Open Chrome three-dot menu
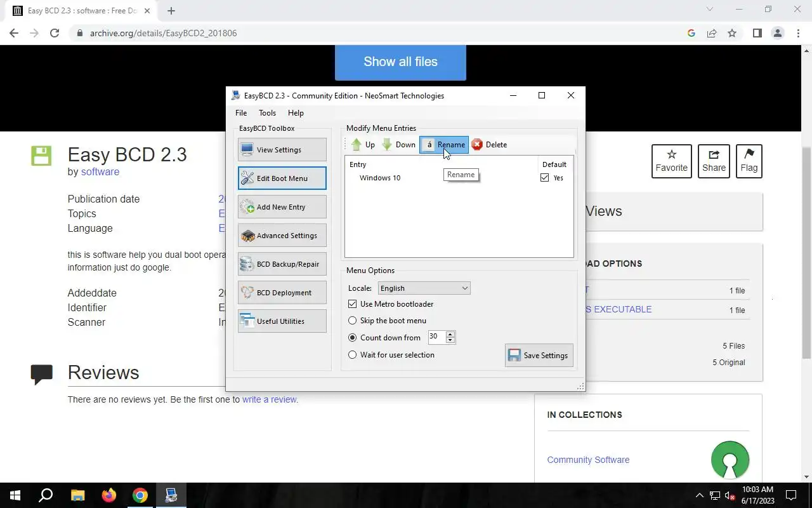 pos(798,33)
